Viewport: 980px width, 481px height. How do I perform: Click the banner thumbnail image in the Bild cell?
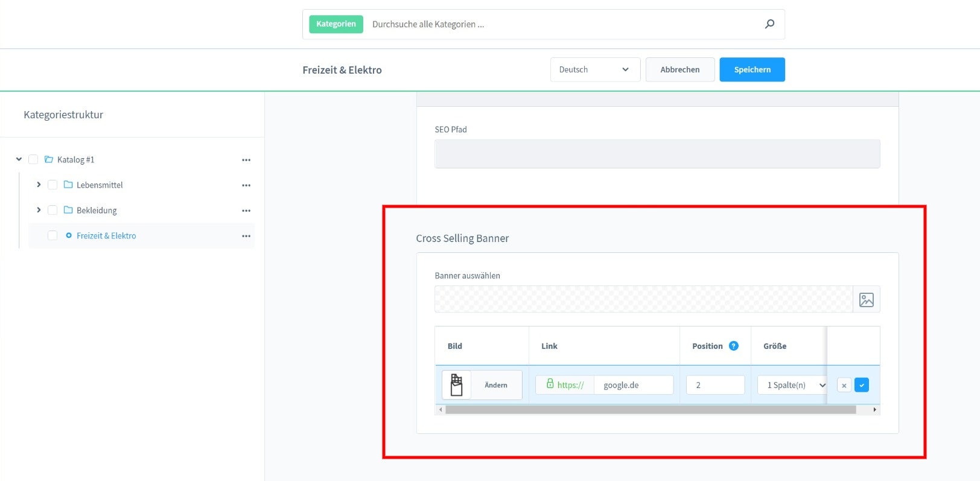457,385
